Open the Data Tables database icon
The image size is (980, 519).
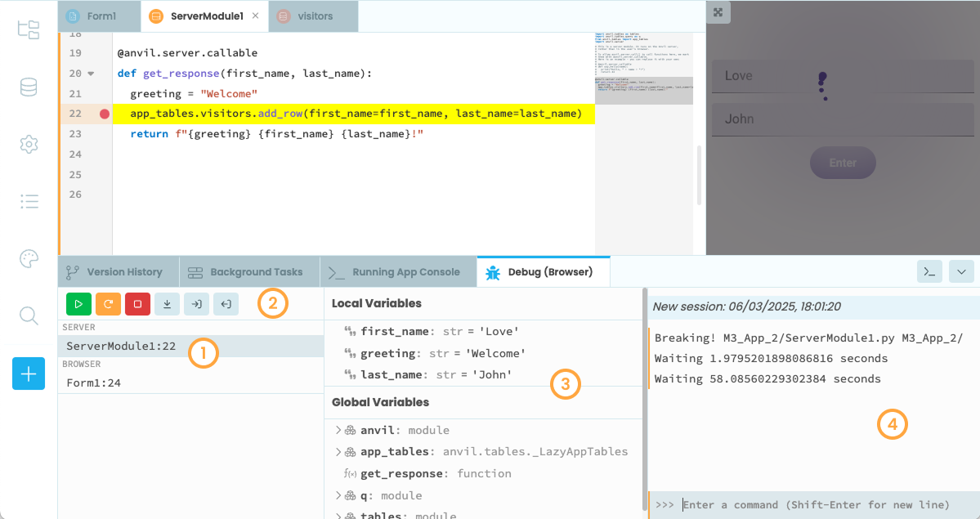click(28, 87)
